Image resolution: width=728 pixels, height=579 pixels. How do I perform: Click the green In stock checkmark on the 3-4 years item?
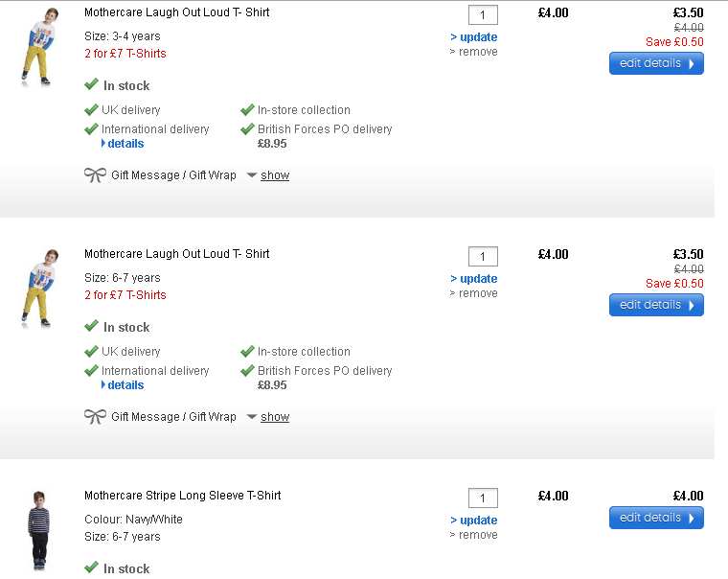pyautogui.click(x=92, y=85)
